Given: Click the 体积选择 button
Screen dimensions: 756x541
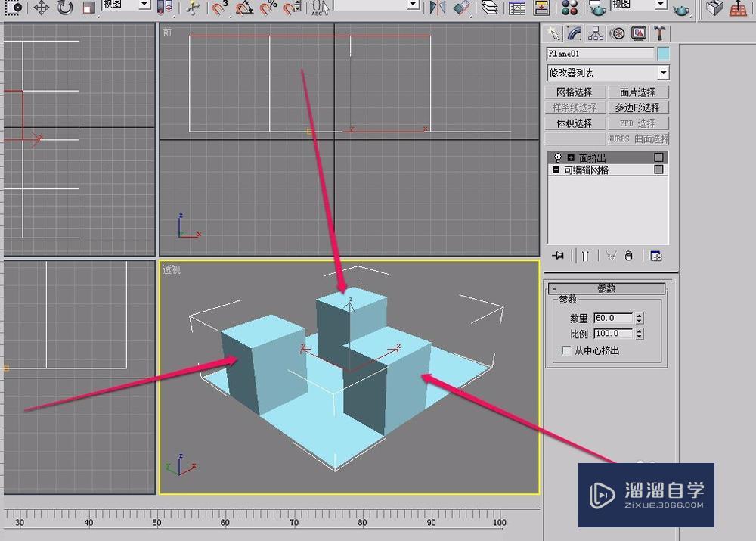Looking at the screenshot, I should (575, 123).
